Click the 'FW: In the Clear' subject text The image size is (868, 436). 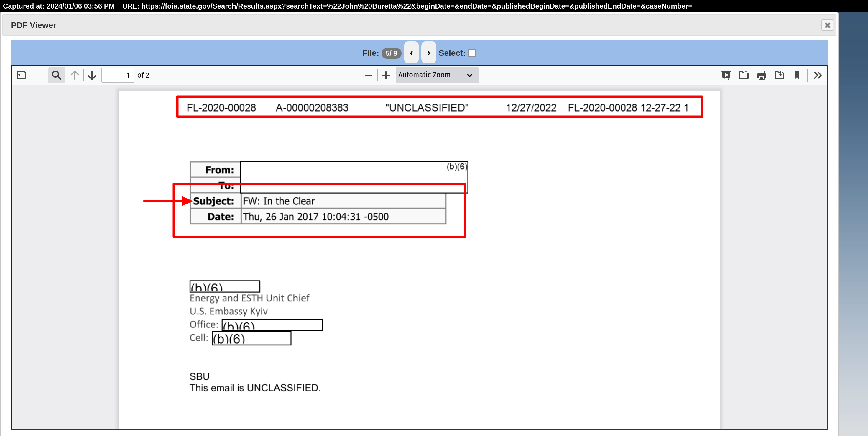point(279,201)
